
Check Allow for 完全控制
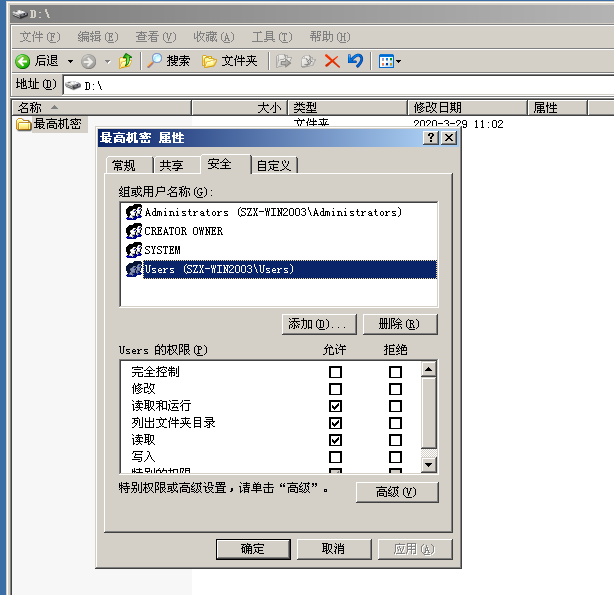click(x=335, y=372)
